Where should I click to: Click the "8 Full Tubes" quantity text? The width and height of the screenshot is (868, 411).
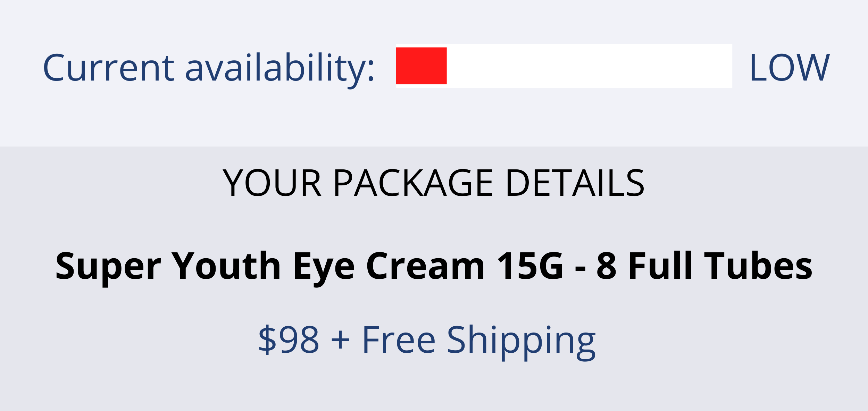[704, 266]
